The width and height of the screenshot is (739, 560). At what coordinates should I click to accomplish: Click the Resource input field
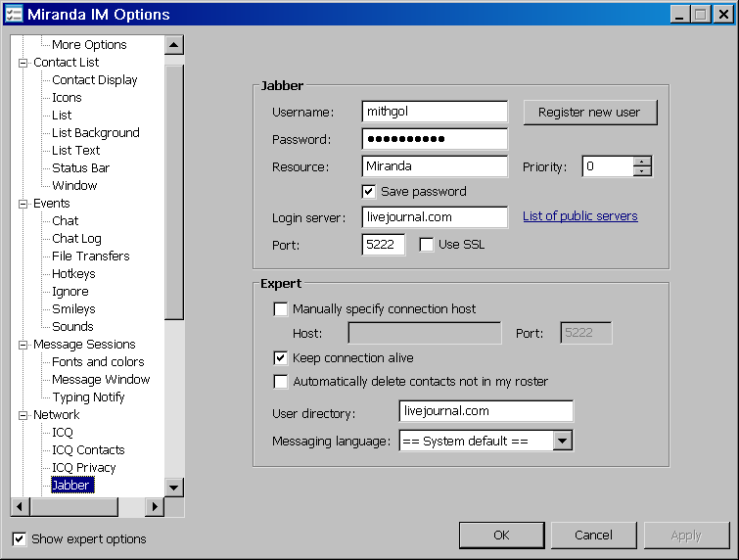(435, 166)
